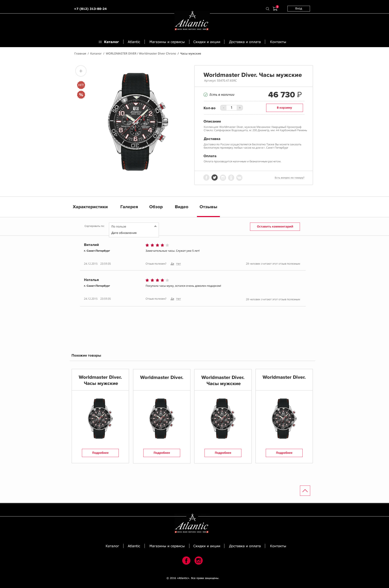The image size is (389, 588).
Task: Open the search magnifier icon in header
Action: pos(267,9)
